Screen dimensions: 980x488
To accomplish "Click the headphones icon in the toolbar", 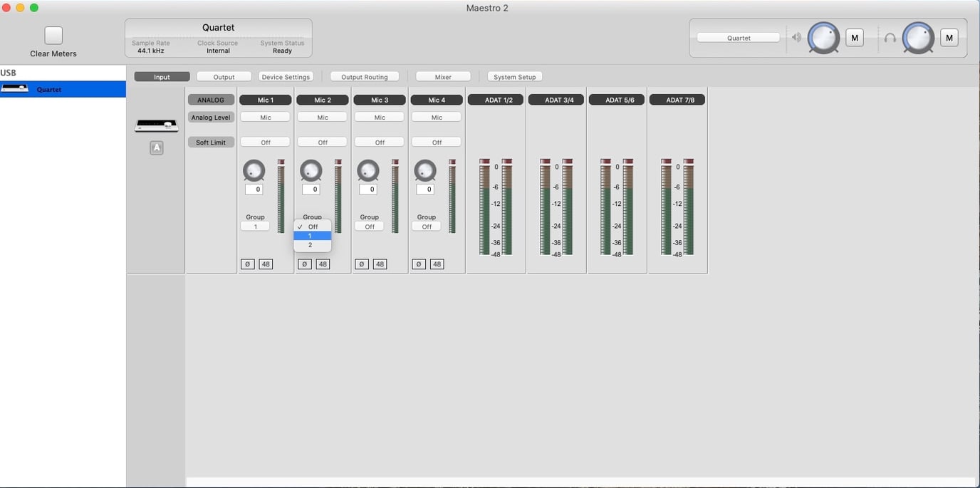I will (890, 38).
